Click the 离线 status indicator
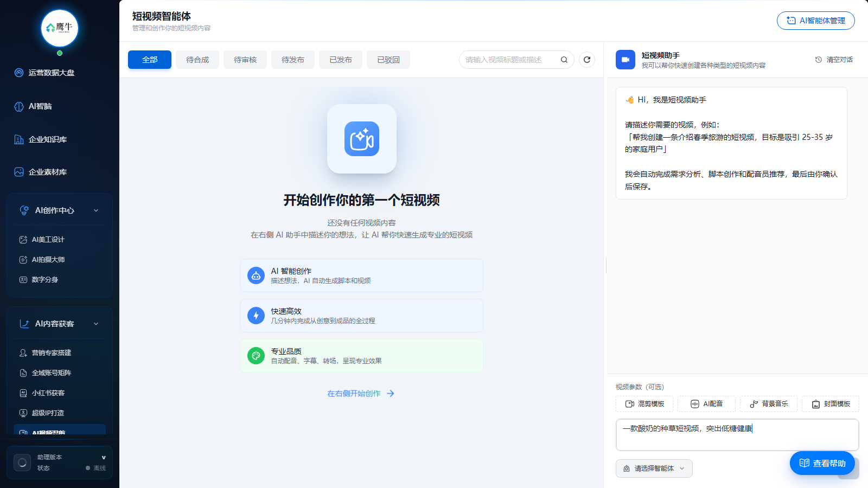The height and width of the screenshot is (488, 868). click(95, 468)
